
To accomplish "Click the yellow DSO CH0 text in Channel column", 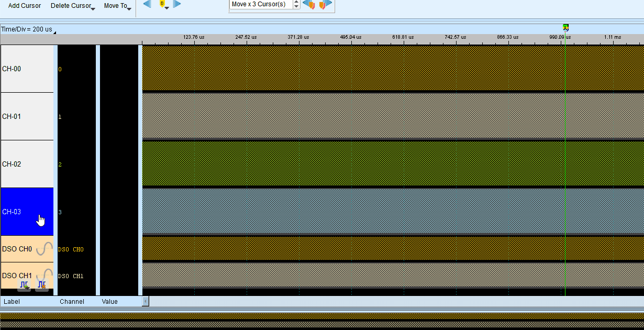I will (71, 249).
